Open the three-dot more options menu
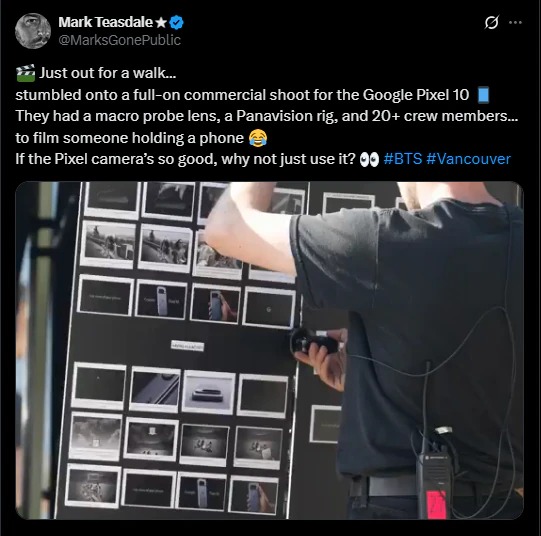The height and width of the screenshot is (536, 541). [515, 22]
